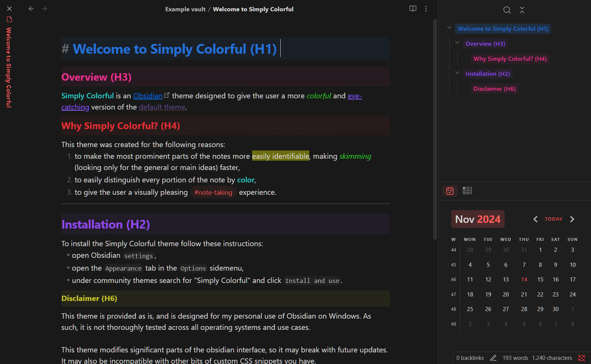Jump to Welcome to Simply Colorful (H1) in outline
This screenshot has width=591, height=364.
(x=503, y=29)
